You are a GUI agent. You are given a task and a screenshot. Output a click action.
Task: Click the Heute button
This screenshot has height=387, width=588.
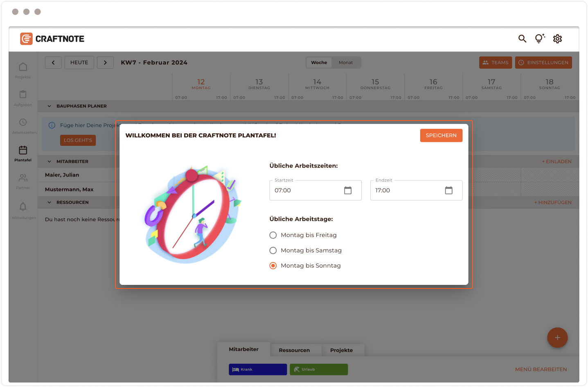(79, 63)
